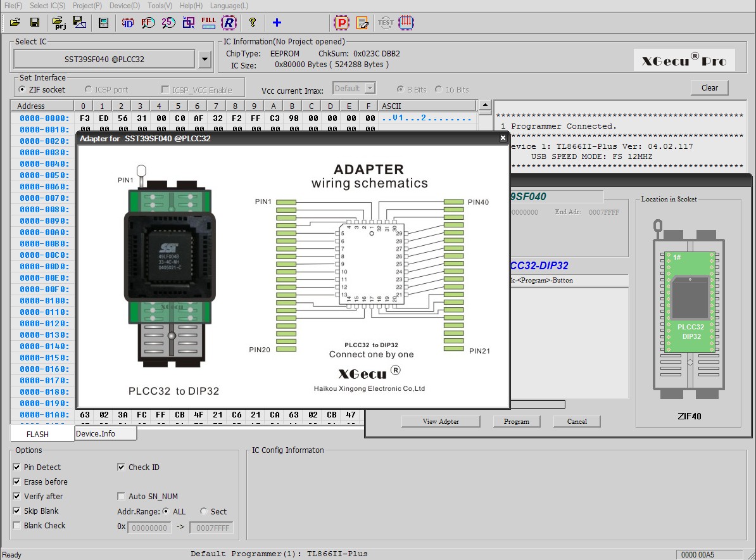Click the red Program P chip icon
The height and width of the screenshot is (560, 756).
(341, 23)
